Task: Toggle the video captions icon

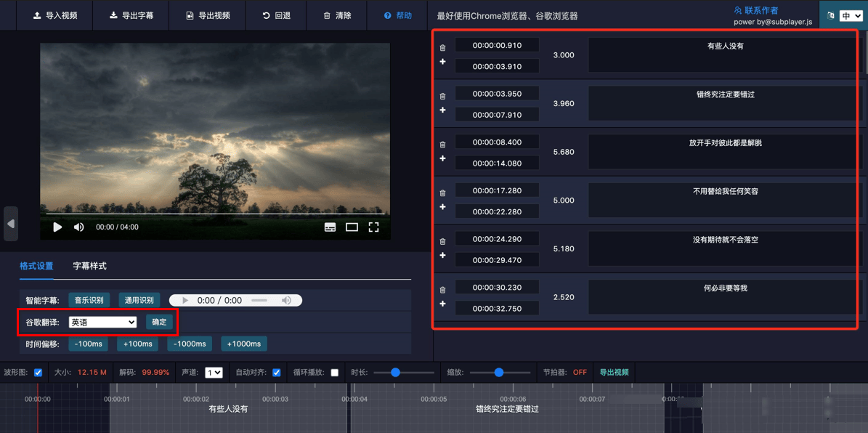Action: point(330,227)
